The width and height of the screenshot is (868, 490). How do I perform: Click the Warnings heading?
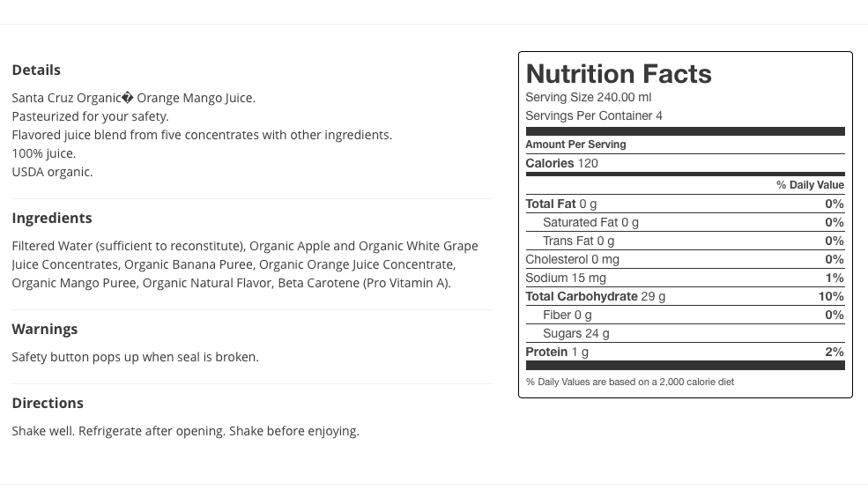coord(45,329)
